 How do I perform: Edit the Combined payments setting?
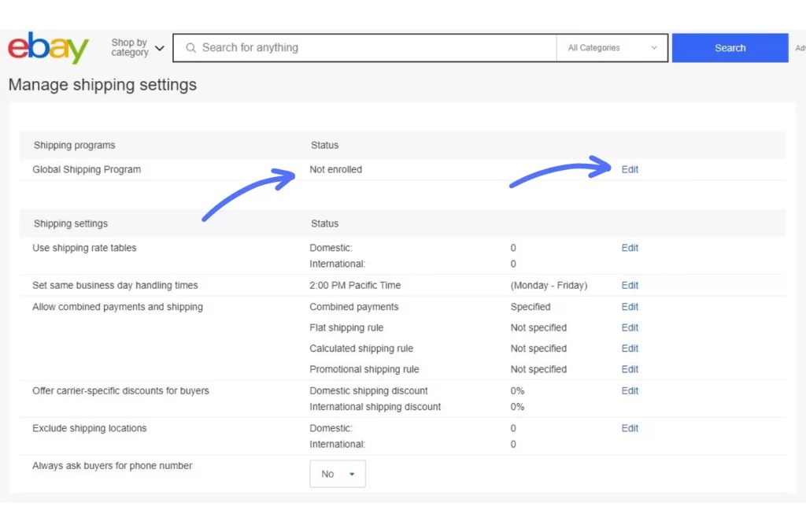pyautogui.click(x=629, y=306)
